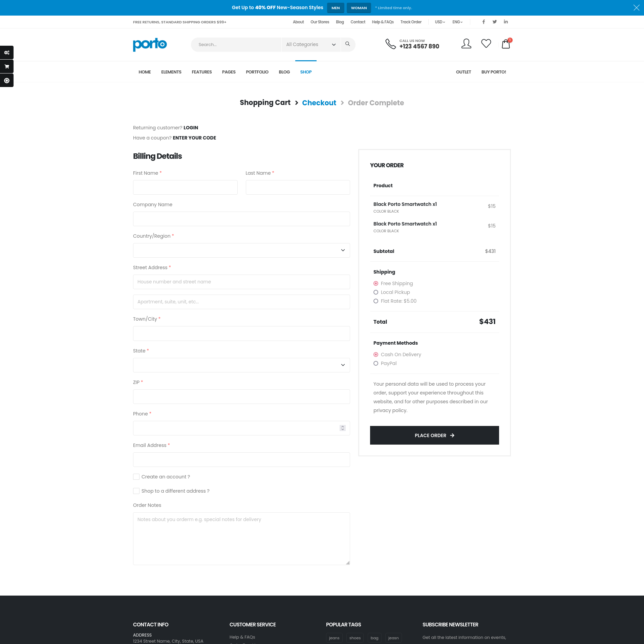
Task: Open the Twitter social icon
Action: pyautogui.click(x=495, y=22)
